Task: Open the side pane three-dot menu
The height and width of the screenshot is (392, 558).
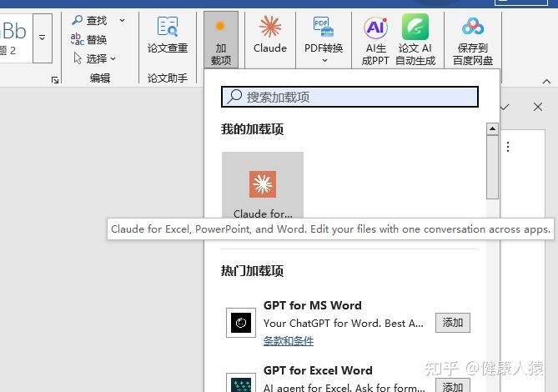Action: [x=508, y=147]
